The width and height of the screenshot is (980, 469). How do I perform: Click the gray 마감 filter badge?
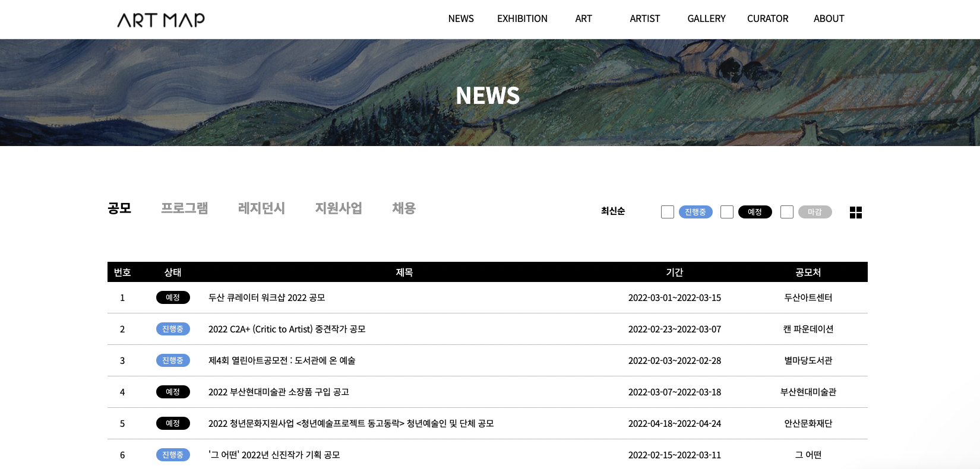pyautogui.click(x=815, y=212)
